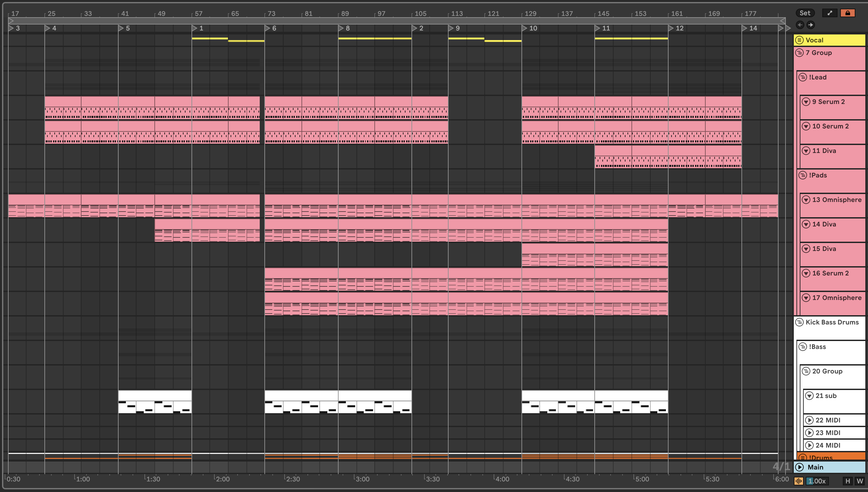The width and height of the screenshot is (868, 492).
Task: Click the 1.00x zoom value field
Action: pyautogui.click(x=817, y=481)
